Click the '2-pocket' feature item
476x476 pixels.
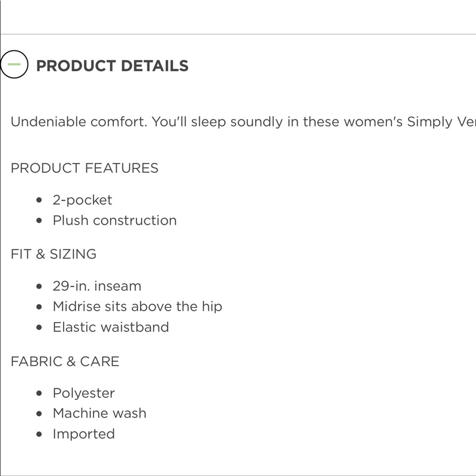click(82, 200)
